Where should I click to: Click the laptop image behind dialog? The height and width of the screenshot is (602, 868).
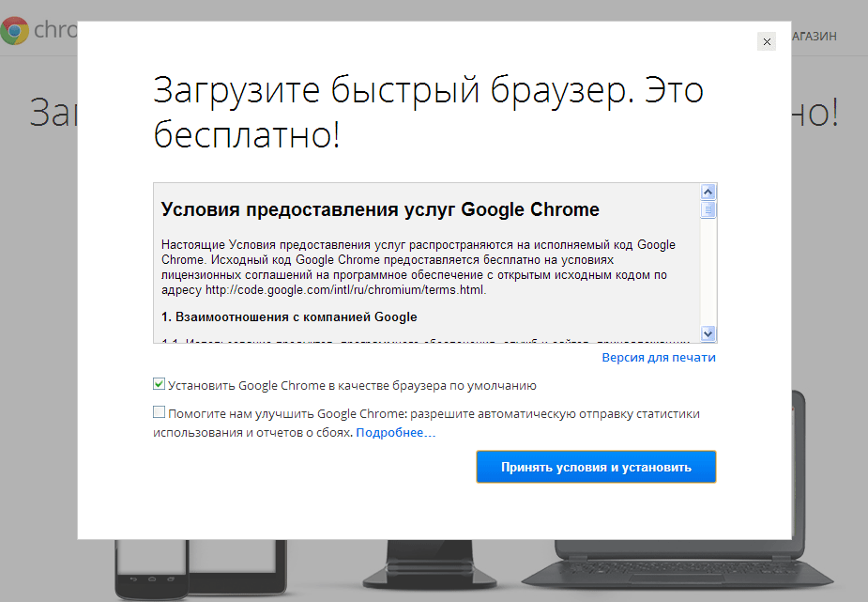678,564
